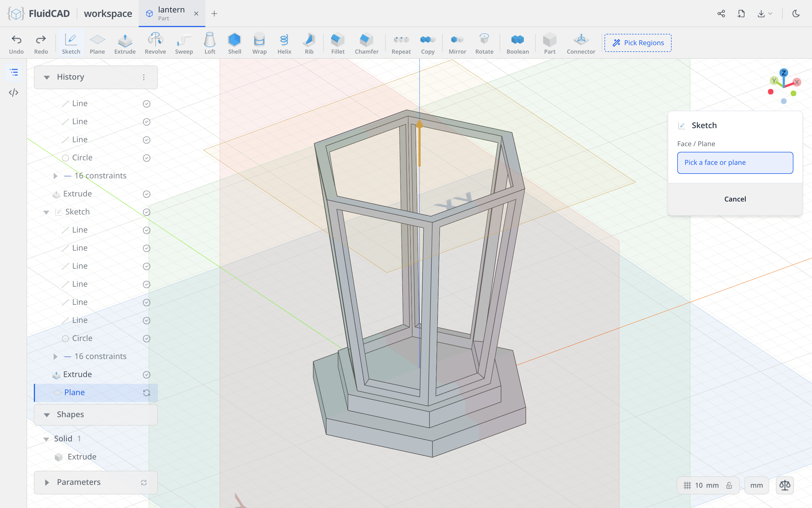
Task: Toggle check on upper Extrude history row
Action: coord(146,194)
